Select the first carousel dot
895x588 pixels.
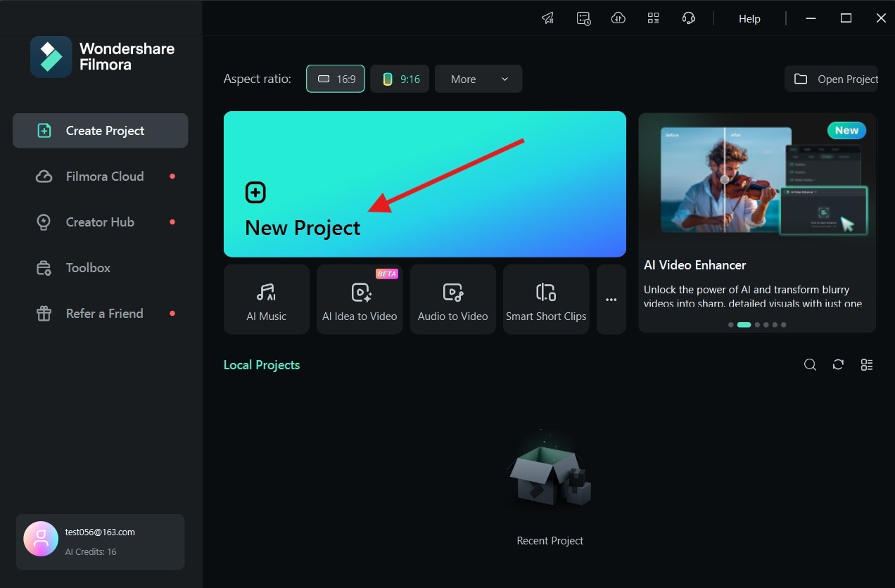click(731, 325)
